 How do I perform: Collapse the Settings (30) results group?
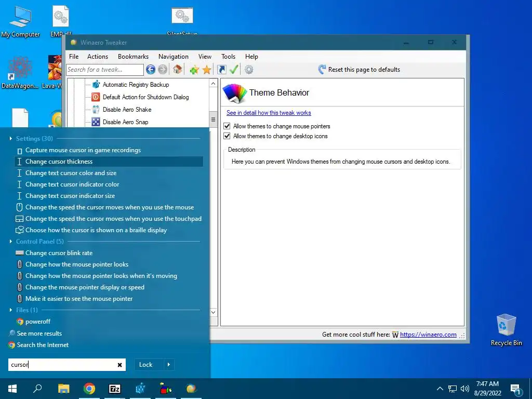pos(11,138)
